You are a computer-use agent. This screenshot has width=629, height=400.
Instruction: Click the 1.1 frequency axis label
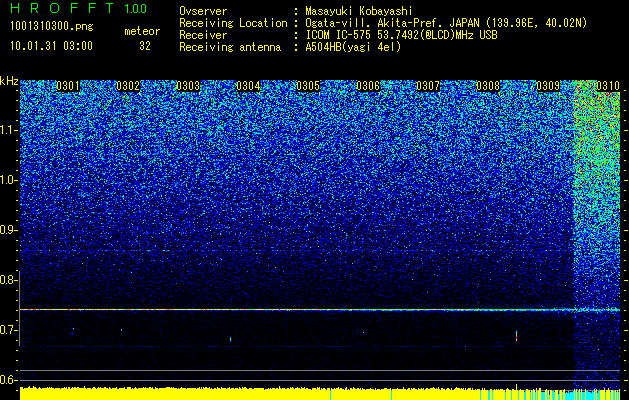[9, 130]
